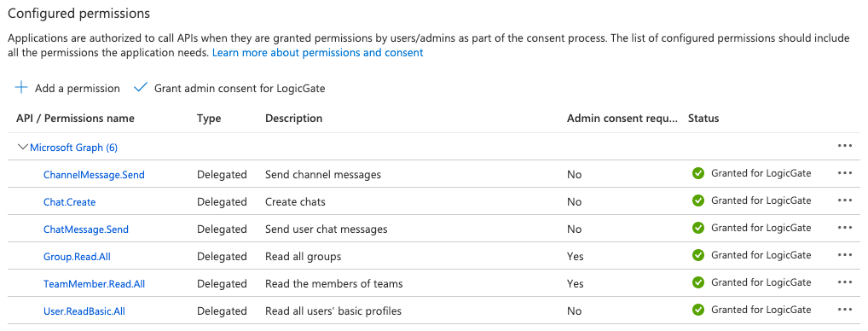
Task: Click Delegated type in Group.Read.All row
Action: click(x=222, y=256)
